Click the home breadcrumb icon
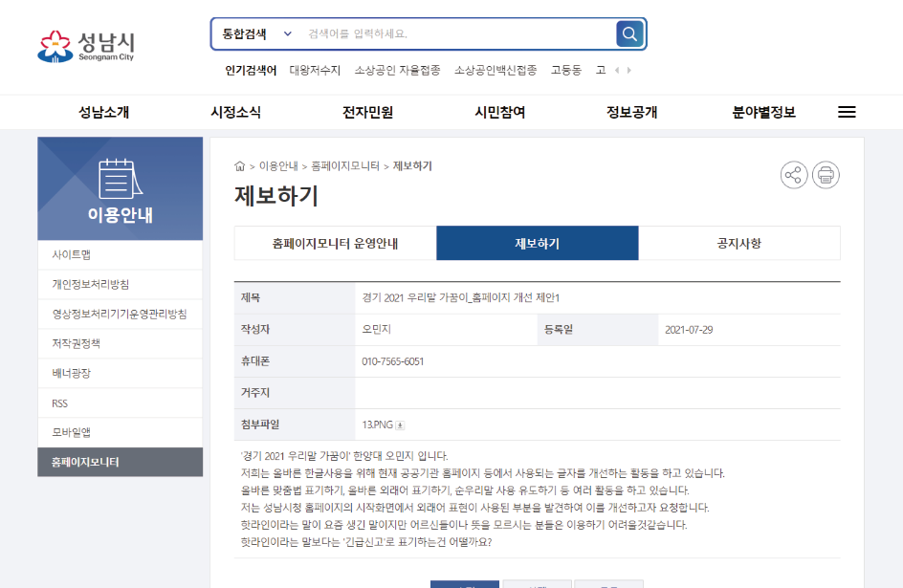The height and width of the screenshot is (588, 903). pos(240,166)
